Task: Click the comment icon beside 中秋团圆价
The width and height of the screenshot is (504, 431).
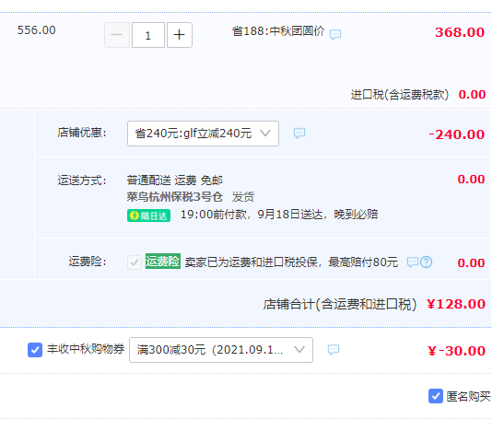Action: point(335,34)
